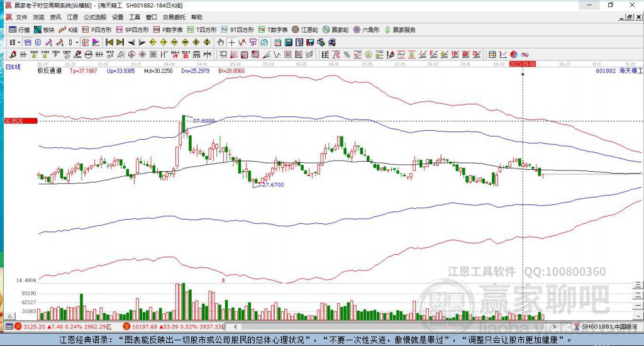Toggle the purple-flag chart icon

[96, 42]
